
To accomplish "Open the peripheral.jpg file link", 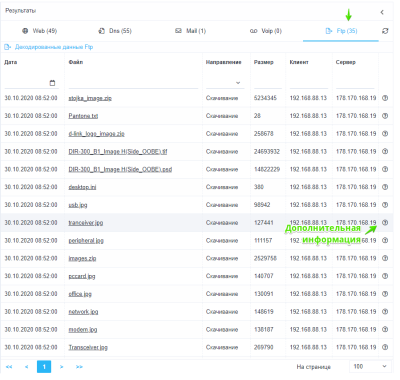I will 86,241.
